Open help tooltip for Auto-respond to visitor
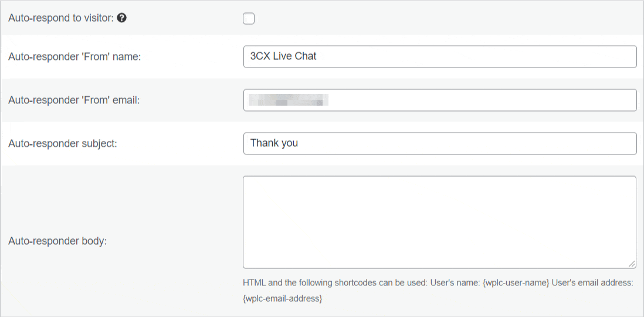This screenshot has width=644, height=317. [x=121, y=18]
